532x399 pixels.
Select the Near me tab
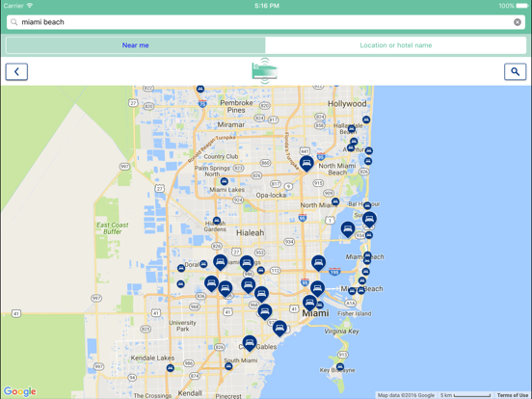[135, 45]
